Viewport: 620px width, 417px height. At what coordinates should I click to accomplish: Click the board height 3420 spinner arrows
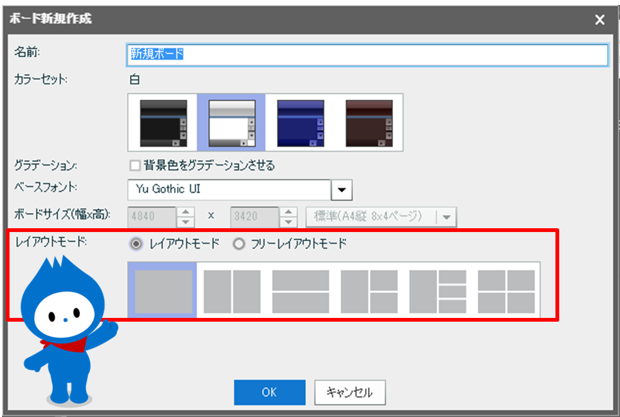click(x=288, y=216)
